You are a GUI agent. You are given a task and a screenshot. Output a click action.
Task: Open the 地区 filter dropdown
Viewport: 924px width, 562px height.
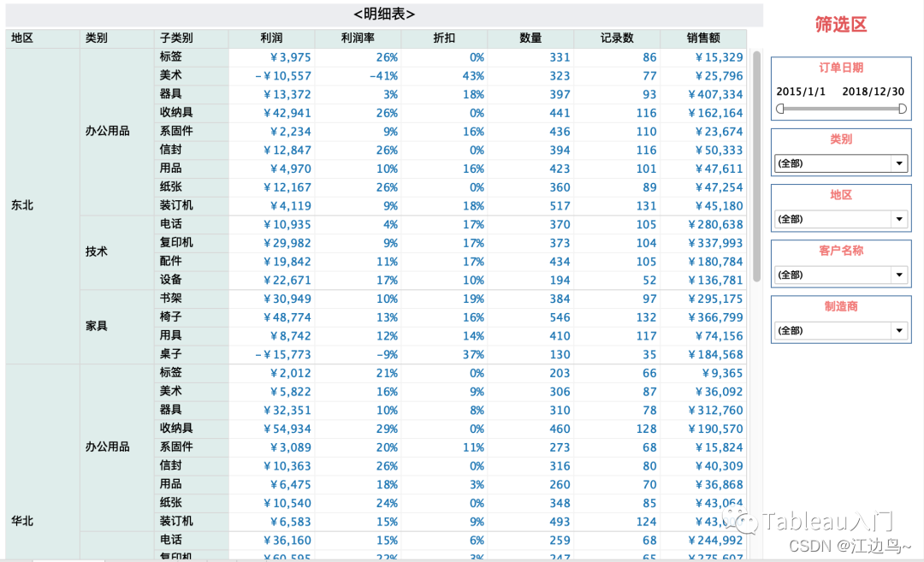tap(841, 219)
